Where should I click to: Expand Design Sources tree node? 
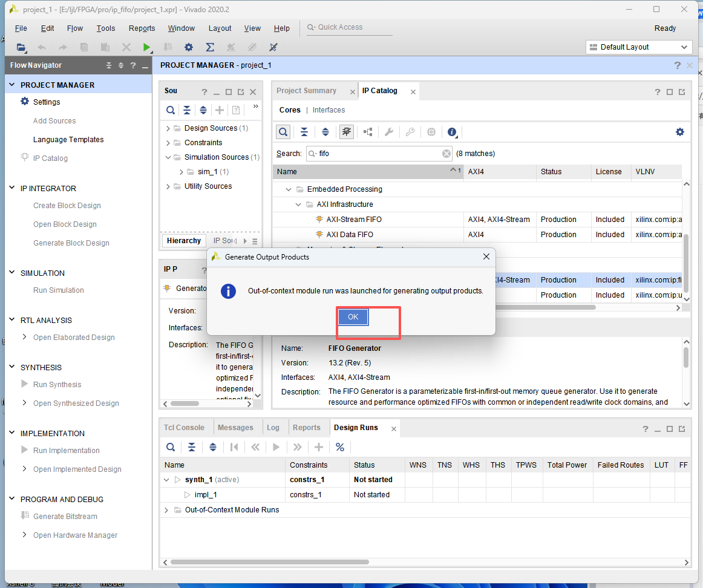(x=168, y=129)
